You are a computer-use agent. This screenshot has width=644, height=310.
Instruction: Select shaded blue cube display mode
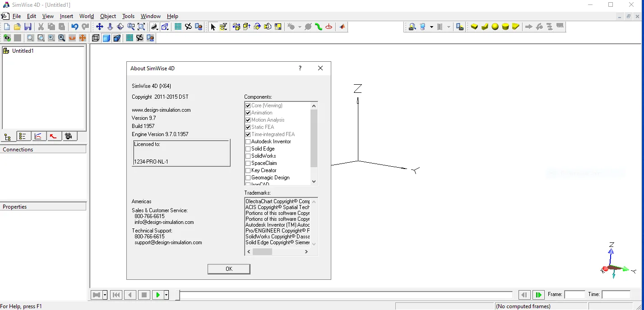pyautogui.click(x=106, y=38)
